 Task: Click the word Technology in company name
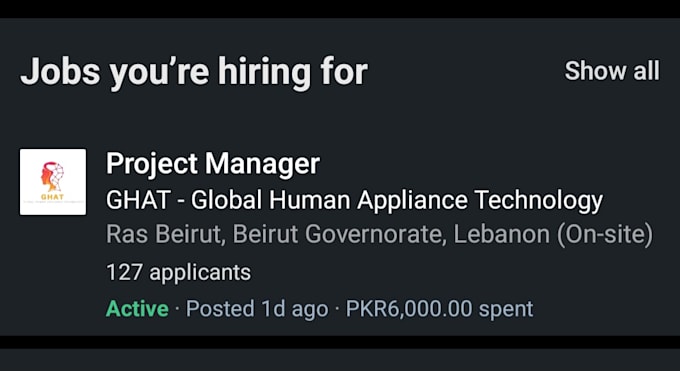tap(539, 200)
